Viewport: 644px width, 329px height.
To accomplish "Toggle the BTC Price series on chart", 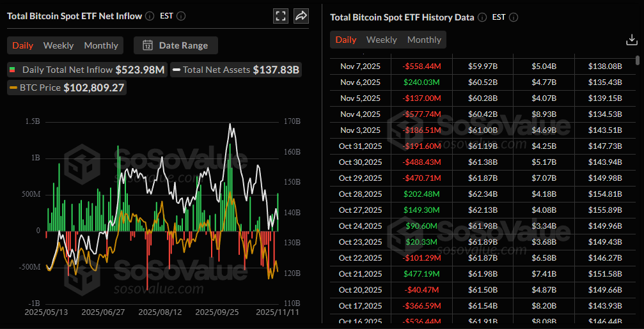I will coord(67,88).
